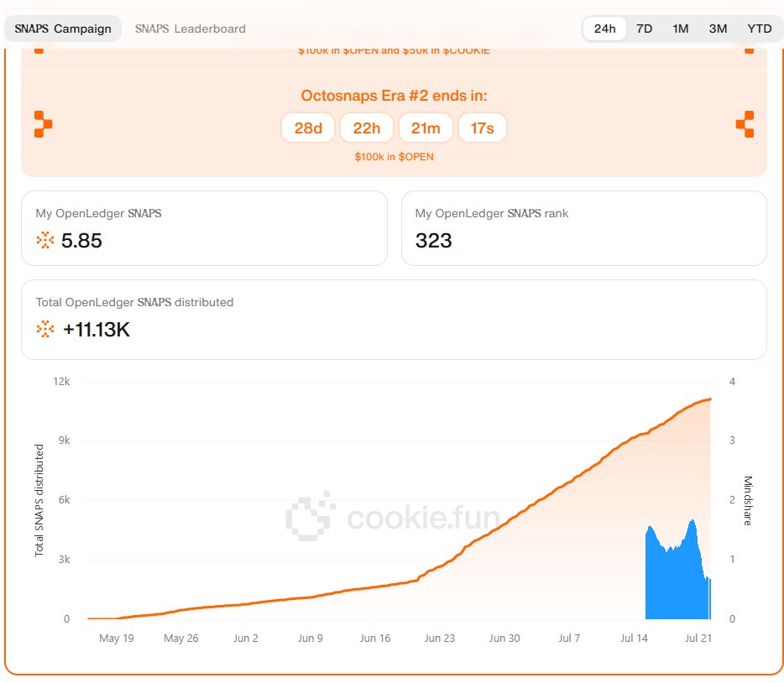This screenshot has width=784, height=683.
Task: Select the 7D time range
Action: coord(644,29)
